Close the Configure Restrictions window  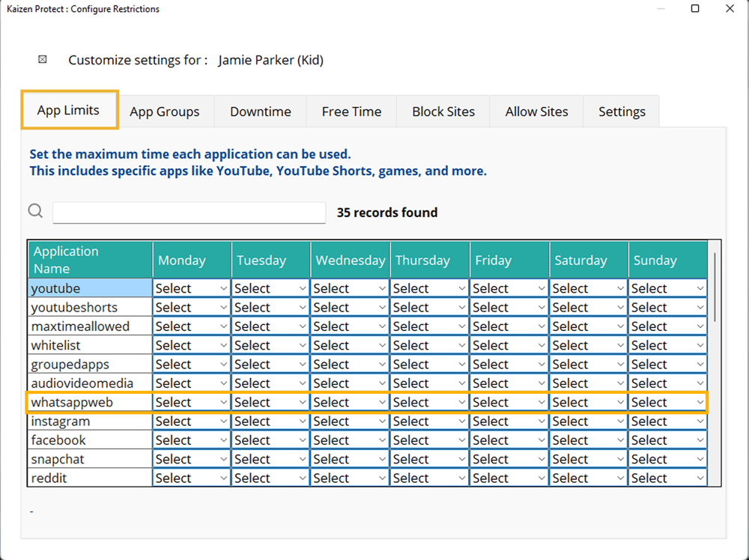[730, 9]
